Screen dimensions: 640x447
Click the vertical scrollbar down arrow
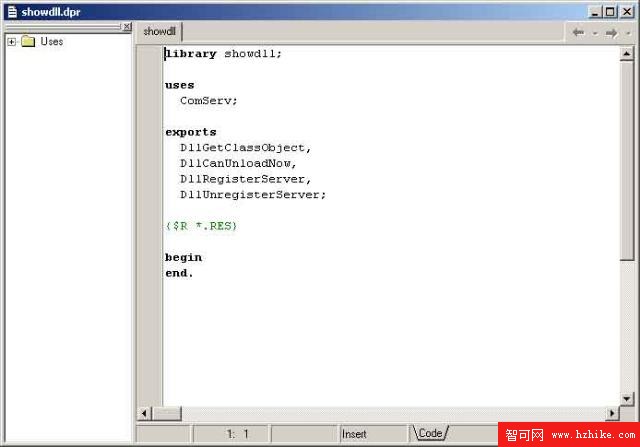tap(627, 398)
